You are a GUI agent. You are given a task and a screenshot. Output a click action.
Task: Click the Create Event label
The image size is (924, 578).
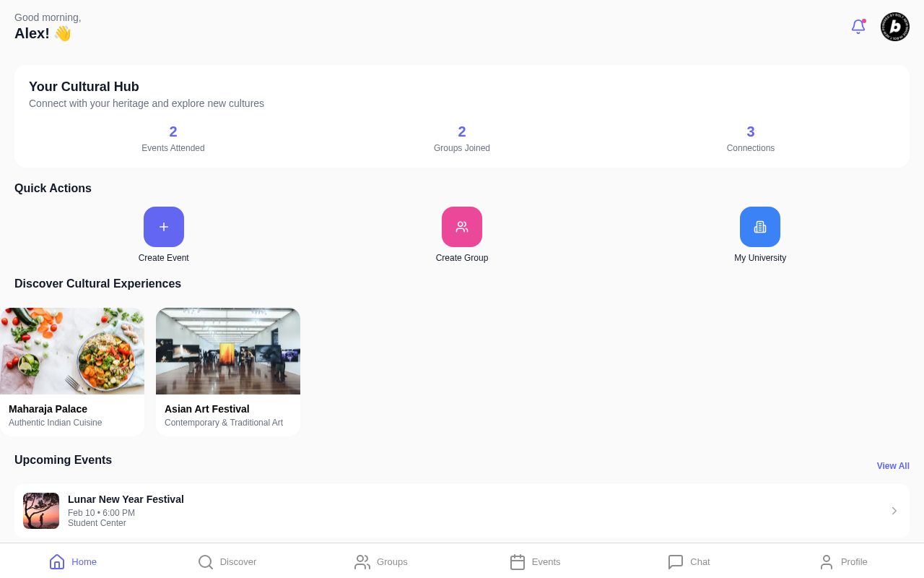coord(164,258)
